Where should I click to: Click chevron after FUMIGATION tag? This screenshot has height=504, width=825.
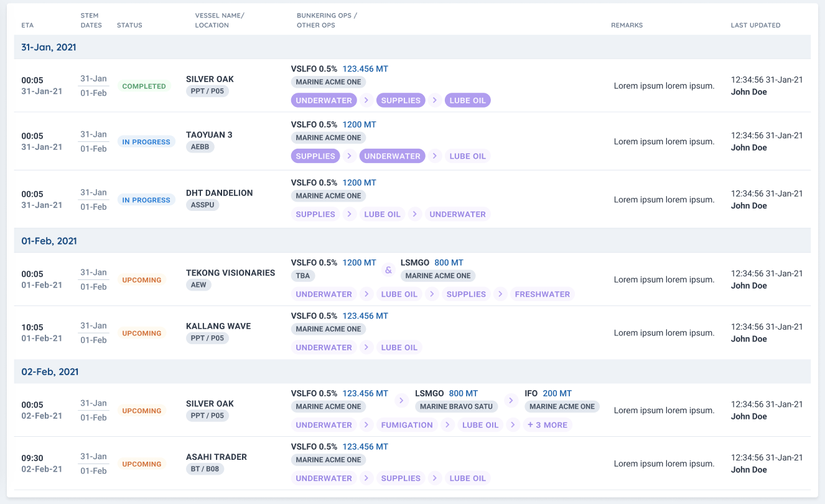(x=447, y=425)
